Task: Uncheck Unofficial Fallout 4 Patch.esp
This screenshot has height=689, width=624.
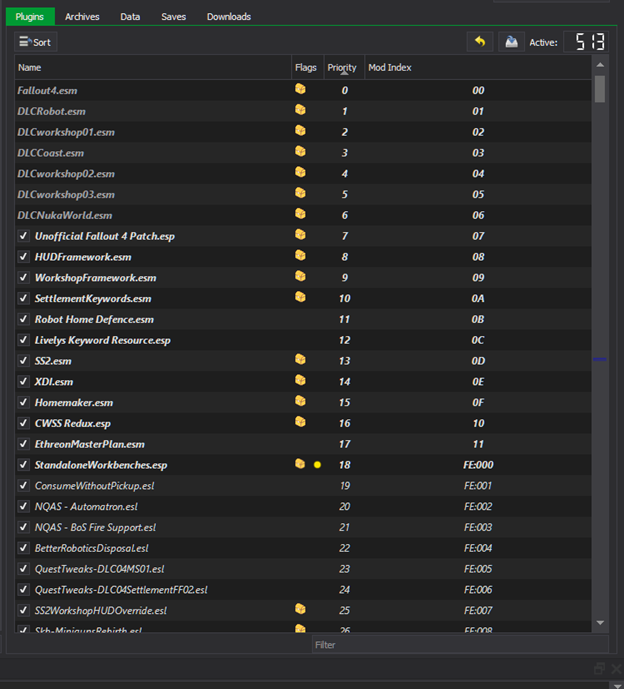Action: pyautogui.click(x=23, y=236)
